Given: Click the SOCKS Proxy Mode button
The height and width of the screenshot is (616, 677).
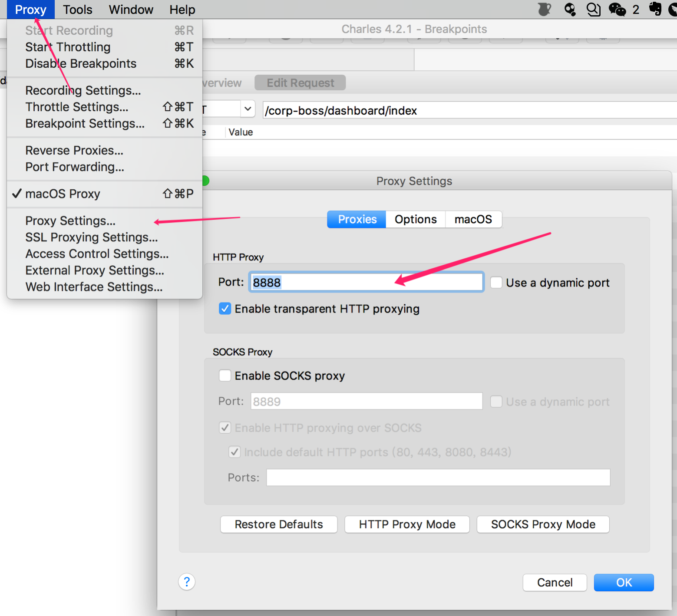Looking at the screenshot, I should coord(543,524).
